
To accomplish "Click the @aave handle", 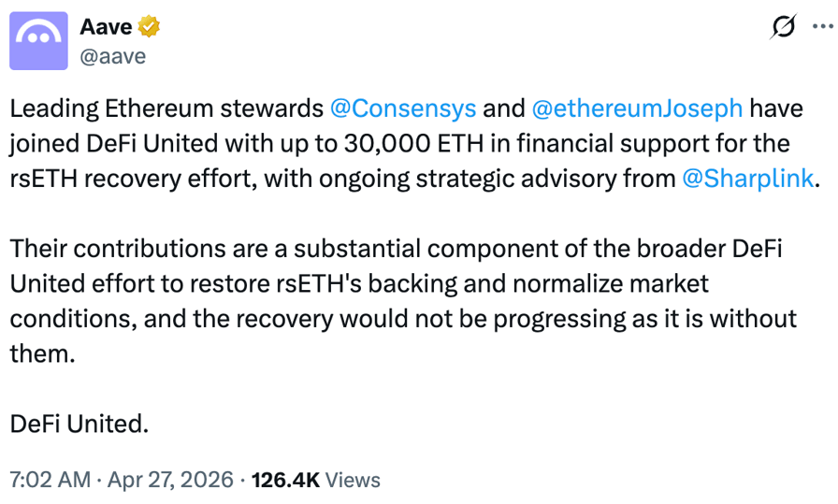I will click(x=112, y=56).
